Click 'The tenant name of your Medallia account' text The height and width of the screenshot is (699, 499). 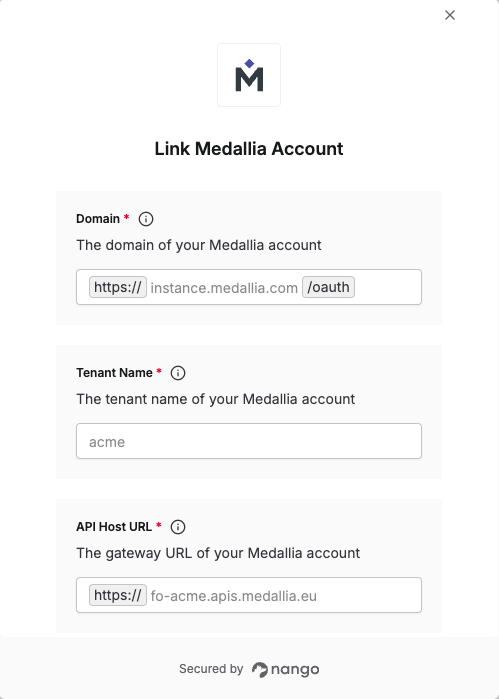216,399
